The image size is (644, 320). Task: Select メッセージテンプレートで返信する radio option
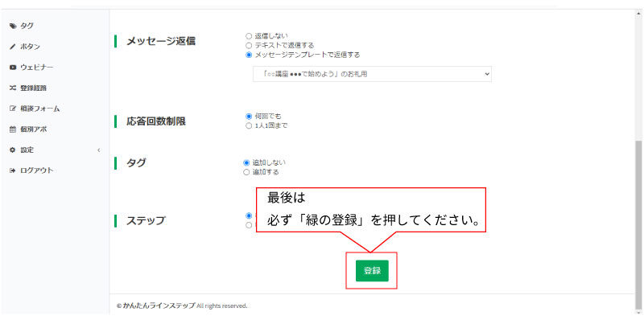click(x=249, y=55)
